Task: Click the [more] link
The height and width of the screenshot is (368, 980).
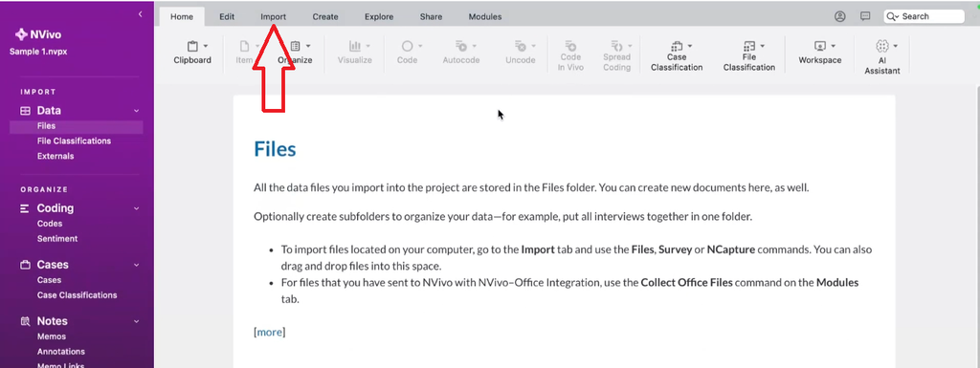Action: click(269, 332)
